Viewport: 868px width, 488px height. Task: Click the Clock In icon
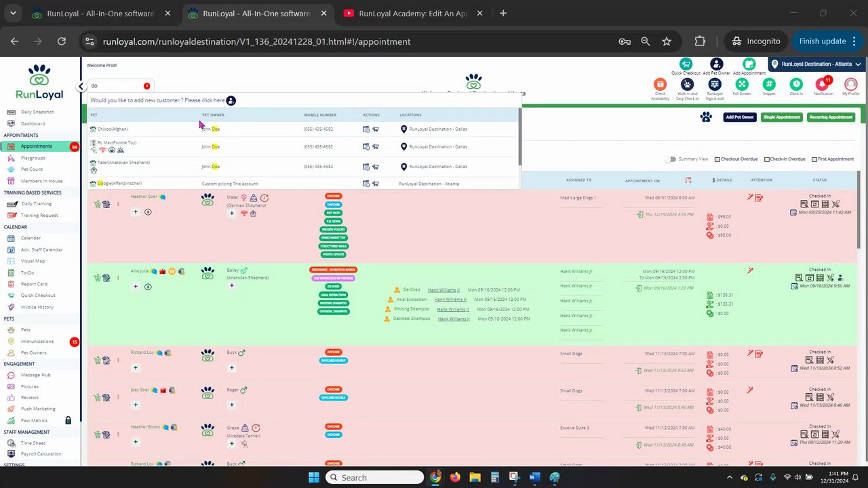coord(796,84)
